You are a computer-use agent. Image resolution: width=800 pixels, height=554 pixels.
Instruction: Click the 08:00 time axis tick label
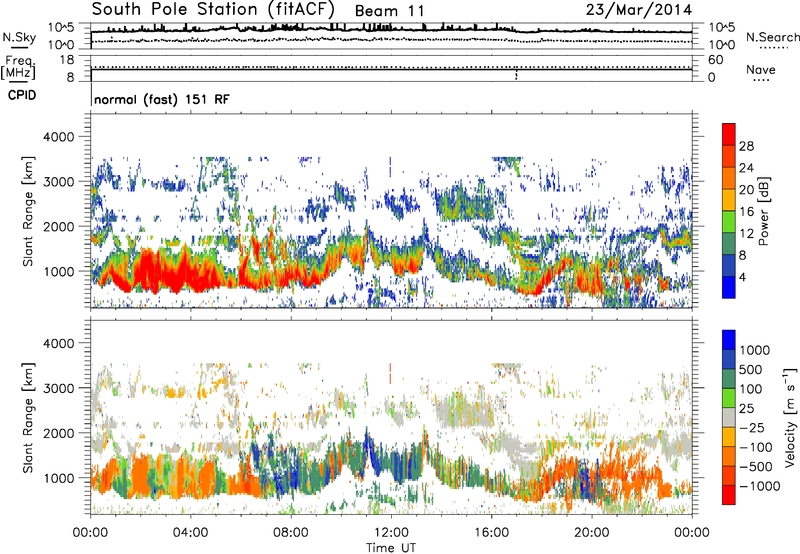tap(291, 533)
